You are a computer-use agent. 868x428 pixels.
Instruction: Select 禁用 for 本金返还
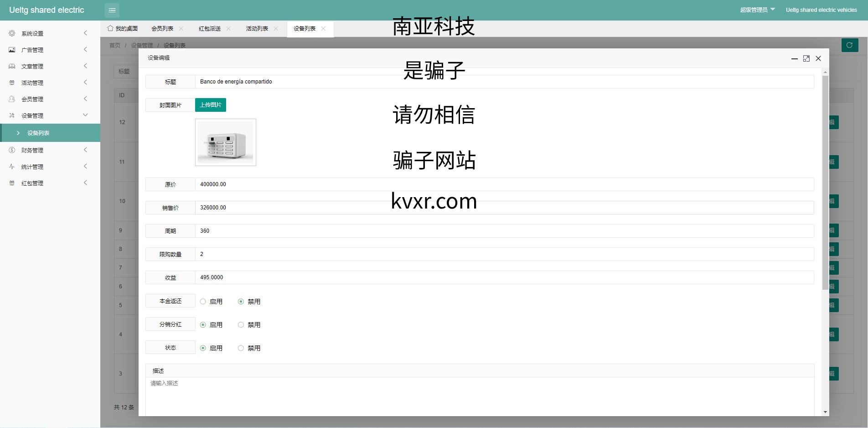click(241, 302)
